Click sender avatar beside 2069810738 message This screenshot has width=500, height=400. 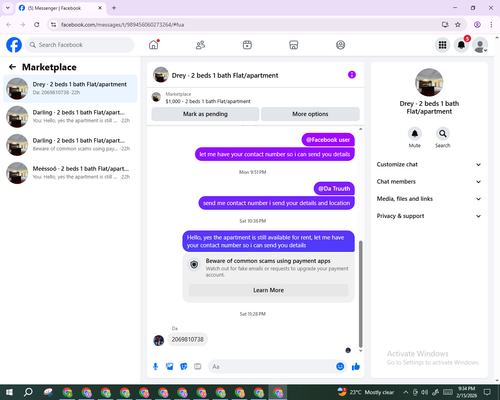pyautogui.click(x=159, y=340)
